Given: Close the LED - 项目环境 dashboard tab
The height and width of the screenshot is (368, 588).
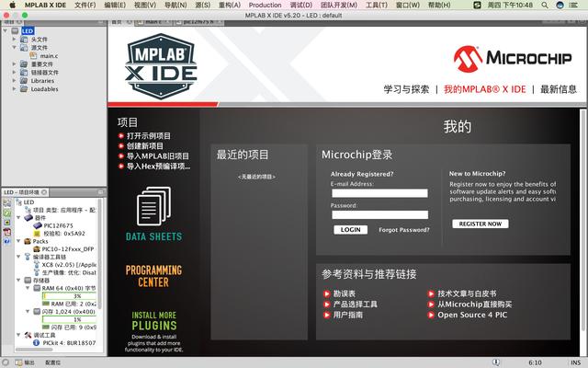Looking at the screenshot, I should (x=44, y=192).
